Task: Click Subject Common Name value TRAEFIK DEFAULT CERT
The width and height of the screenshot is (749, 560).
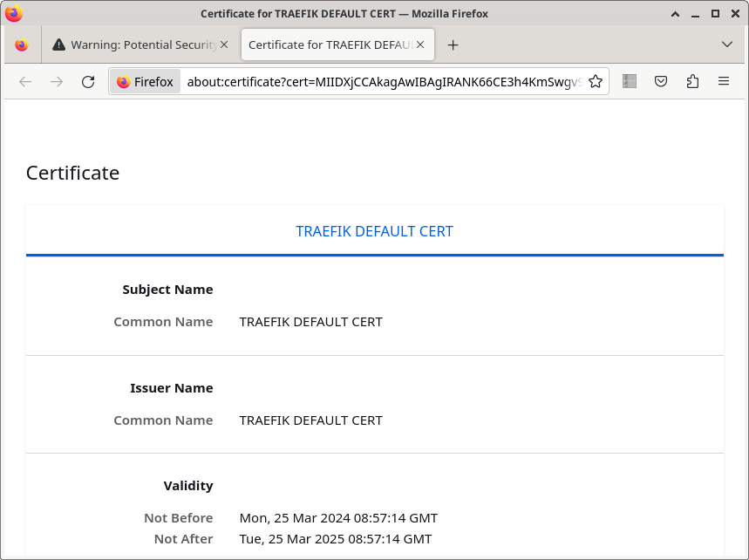Action: pos(311,322)
